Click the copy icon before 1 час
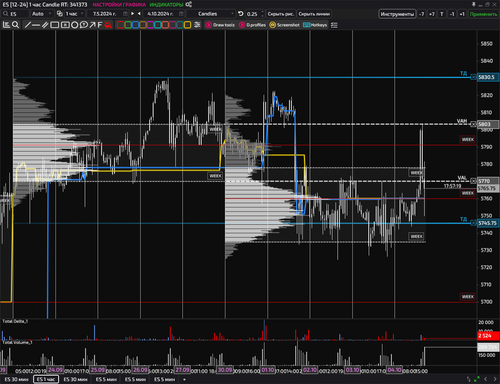The width and height of the screenshot is (500, 384). pos(60,14)
